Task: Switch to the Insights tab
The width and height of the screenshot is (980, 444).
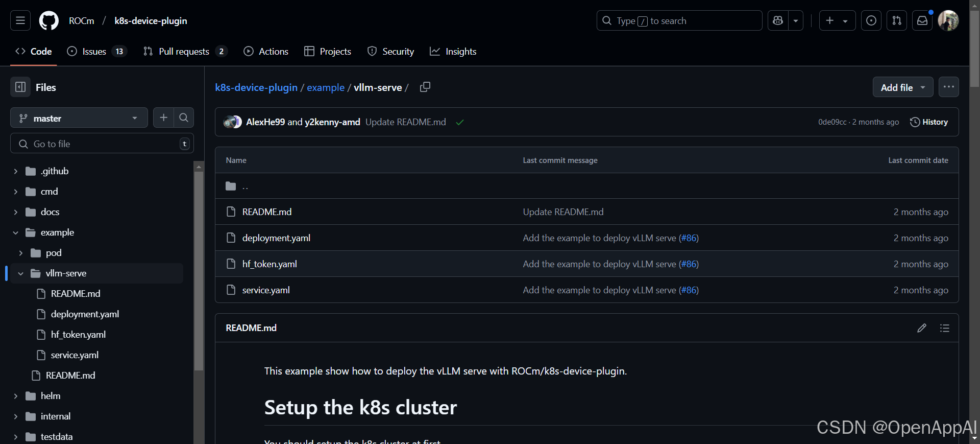Action: pyautogui.click(x=453, y=51)
